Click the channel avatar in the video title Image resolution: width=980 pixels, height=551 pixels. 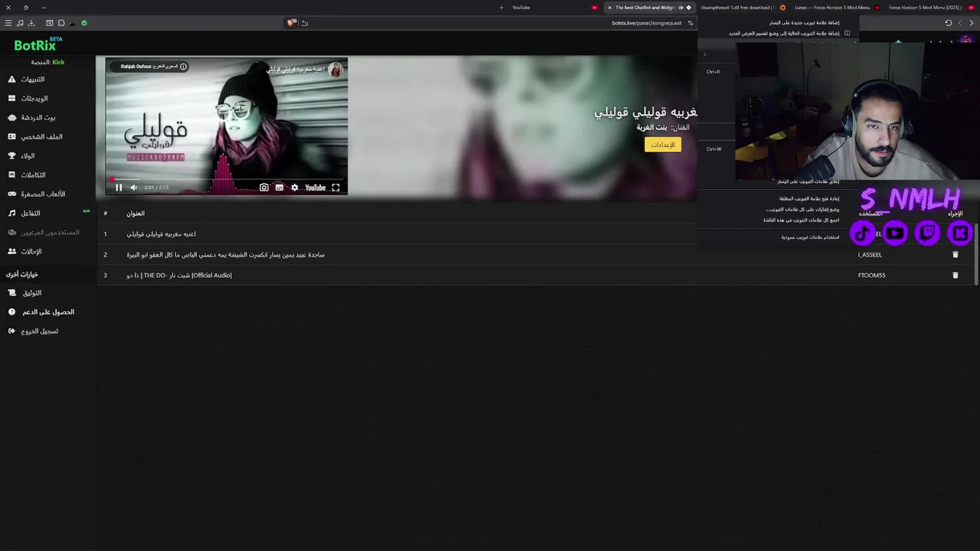335,70
